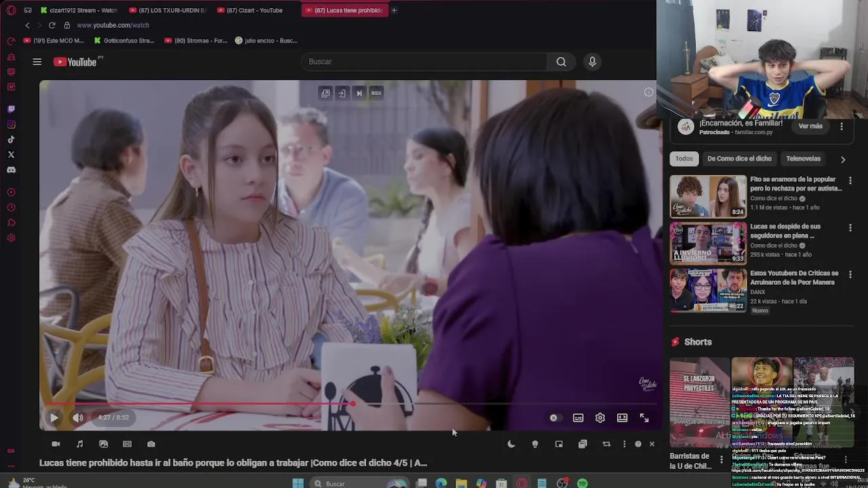
Task: Open the three-dot options in the bottom toolbar
Action: (x=625, y=444)
